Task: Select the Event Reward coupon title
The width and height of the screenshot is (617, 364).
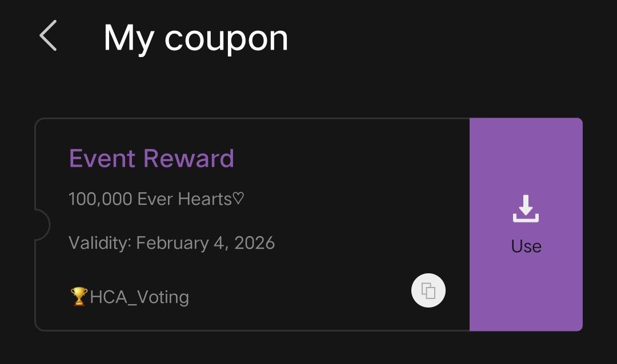Action: [151, 159]
